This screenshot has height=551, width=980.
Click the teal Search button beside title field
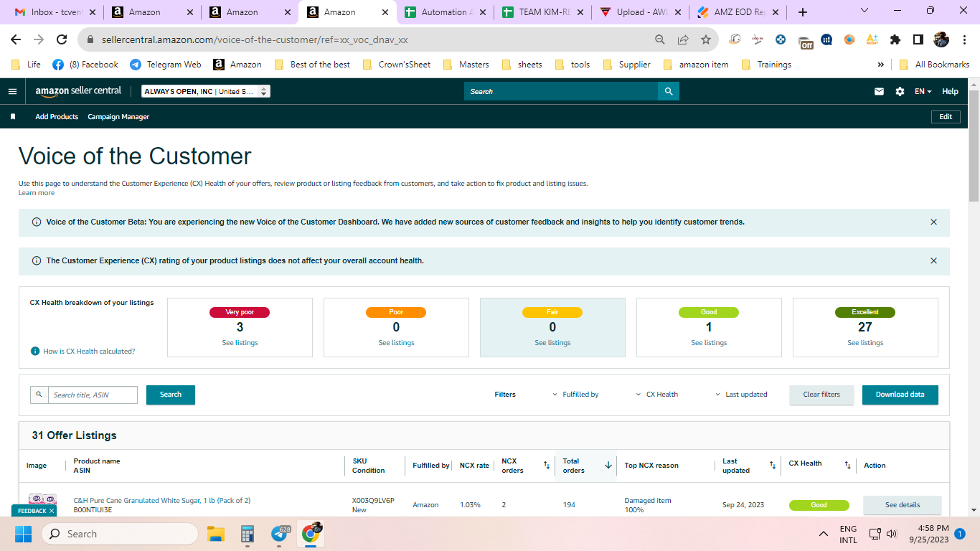(171, 395)
